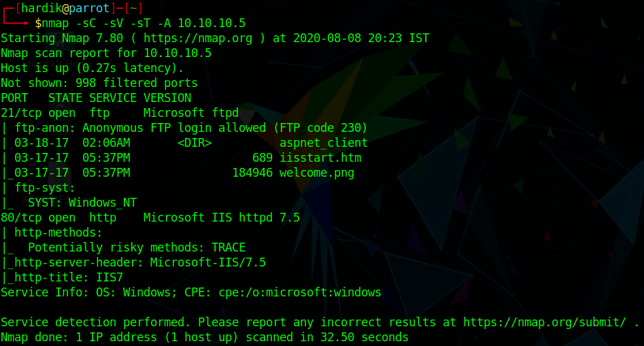Click the hostname parrot in the prompt
The width and height of the screenshot is (644, 346).
click(x=89, y=8)
